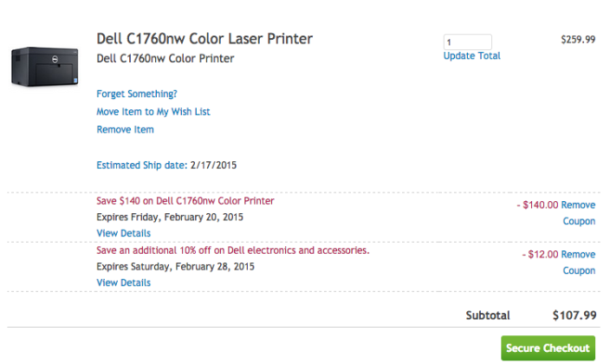
Task: Click the Save $140 promotion text
Action: [185, 201]
